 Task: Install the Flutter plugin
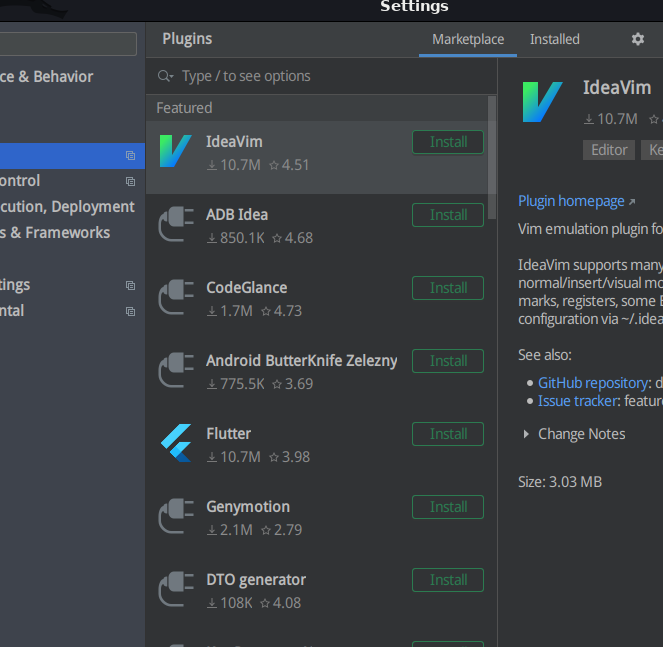coord(448,434)
